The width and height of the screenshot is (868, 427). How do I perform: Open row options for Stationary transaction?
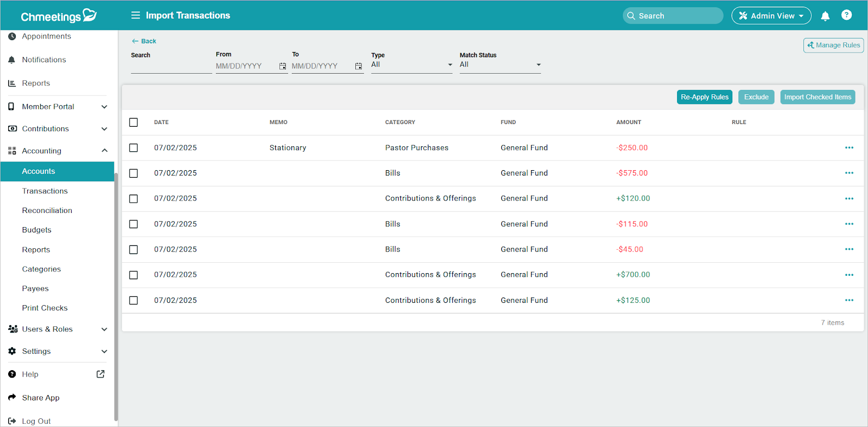(x=849, y=148)
